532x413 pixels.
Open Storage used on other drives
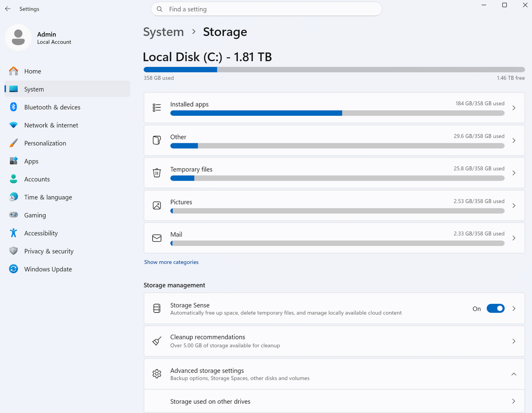coord(335,401)
